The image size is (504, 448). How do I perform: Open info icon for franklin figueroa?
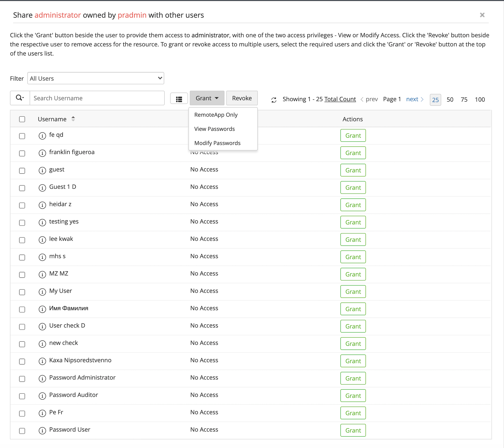(x=42, y=153)
